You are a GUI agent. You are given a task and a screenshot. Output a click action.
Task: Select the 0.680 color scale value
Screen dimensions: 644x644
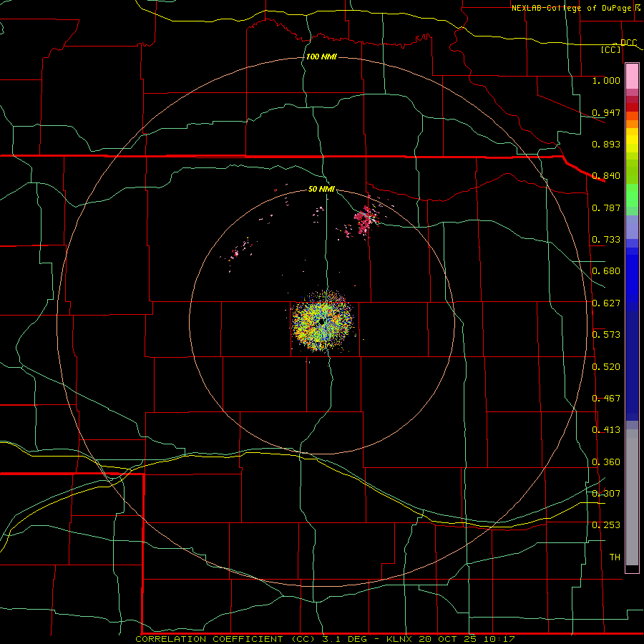[x=606, y=270]
